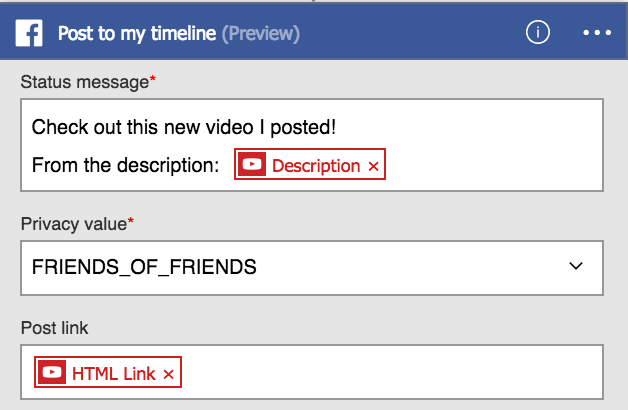Expand the Privacy value dropdown chevron
628x410 pixels.
click(x=575, y=266)
